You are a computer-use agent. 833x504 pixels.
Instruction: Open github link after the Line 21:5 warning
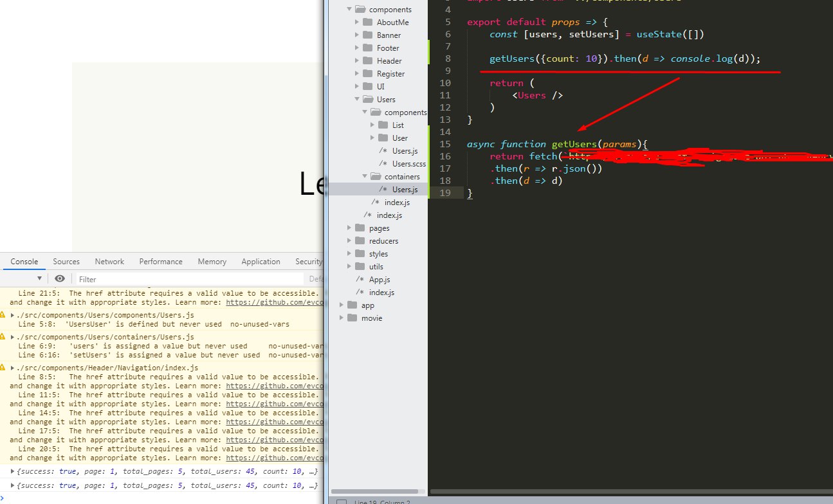(274, 302)
